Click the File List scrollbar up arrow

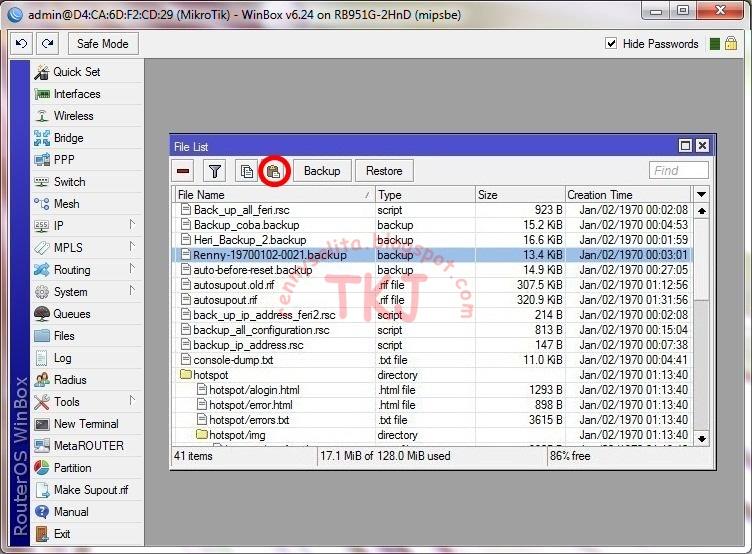click(702, 211)
